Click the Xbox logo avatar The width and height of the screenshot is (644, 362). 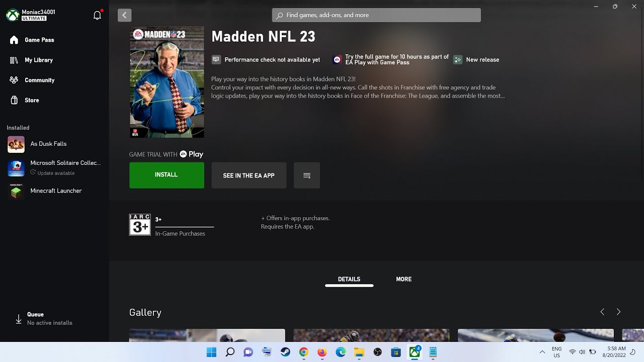13,15
